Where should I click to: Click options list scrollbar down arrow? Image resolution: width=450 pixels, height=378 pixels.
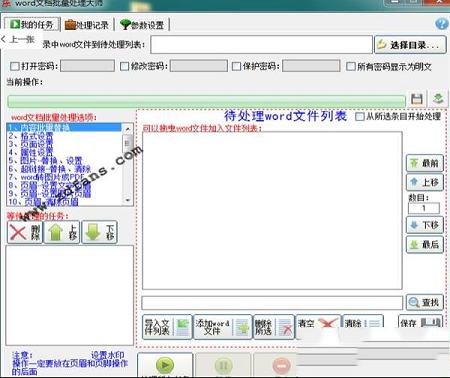click(x=128, y=200)
